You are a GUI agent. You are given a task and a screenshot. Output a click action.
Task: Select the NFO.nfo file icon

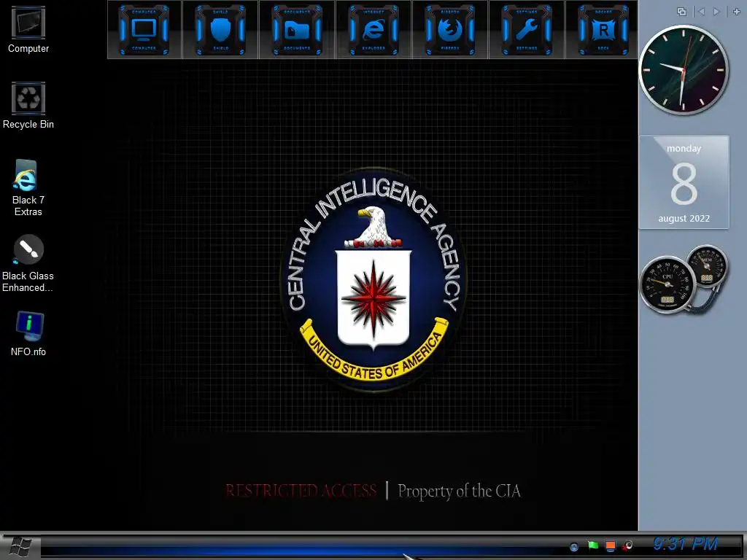(x=28, y=333)
